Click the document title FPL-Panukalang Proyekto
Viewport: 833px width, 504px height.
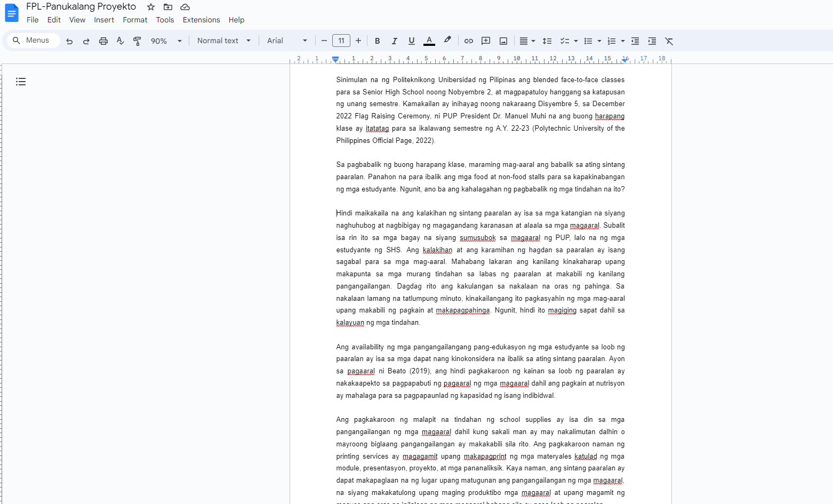point(81,7)
